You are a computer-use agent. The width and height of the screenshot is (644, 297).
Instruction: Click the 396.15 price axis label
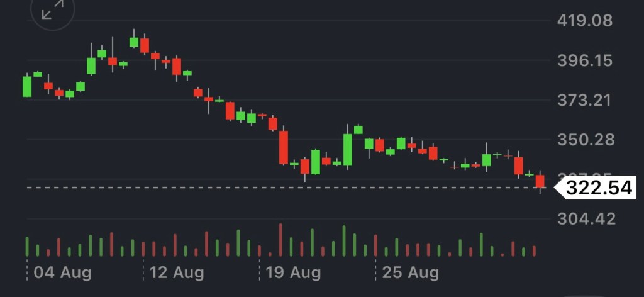(x=585, y=61)
